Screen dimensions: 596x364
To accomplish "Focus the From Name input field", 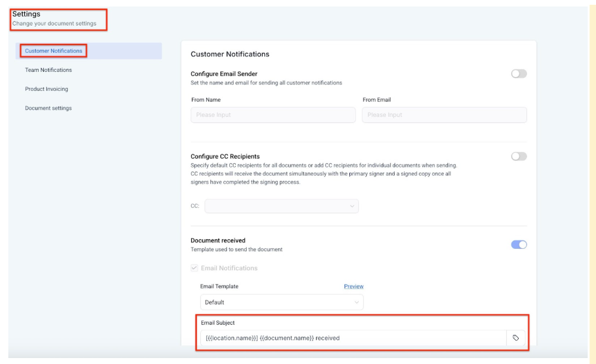I will click(273, 115).
